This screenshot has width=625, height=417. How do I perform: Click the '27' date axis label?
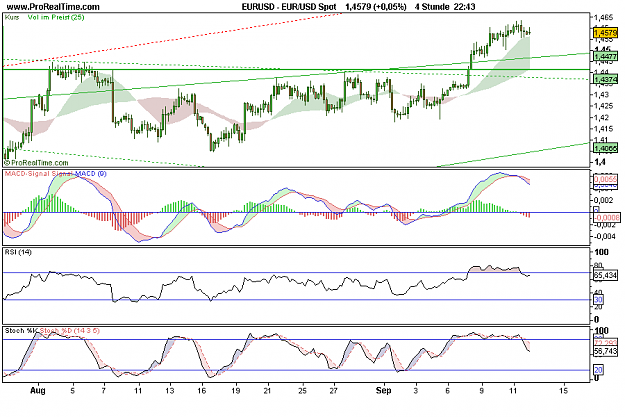pyautogui.click(x=333, y=390)
